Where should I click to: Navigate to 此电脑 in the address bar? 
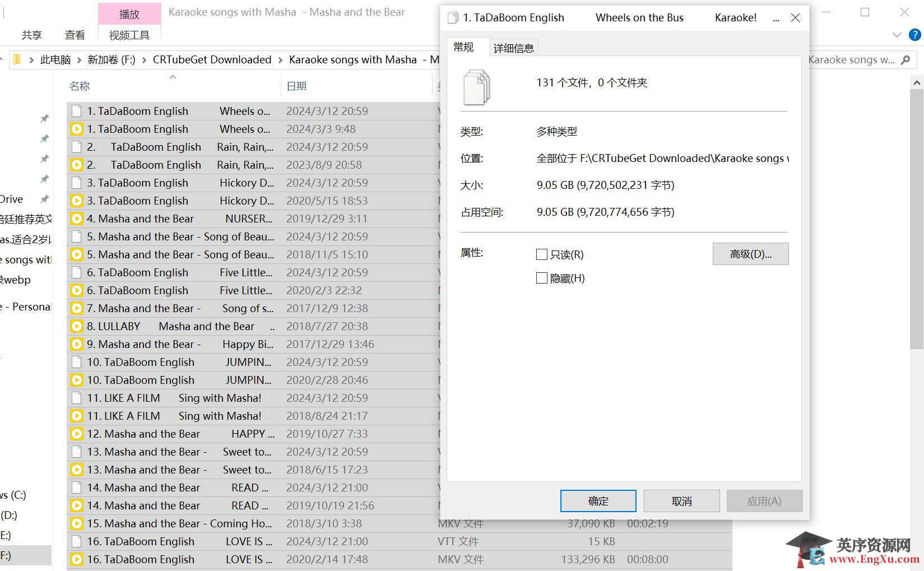(x=55, y=60)
